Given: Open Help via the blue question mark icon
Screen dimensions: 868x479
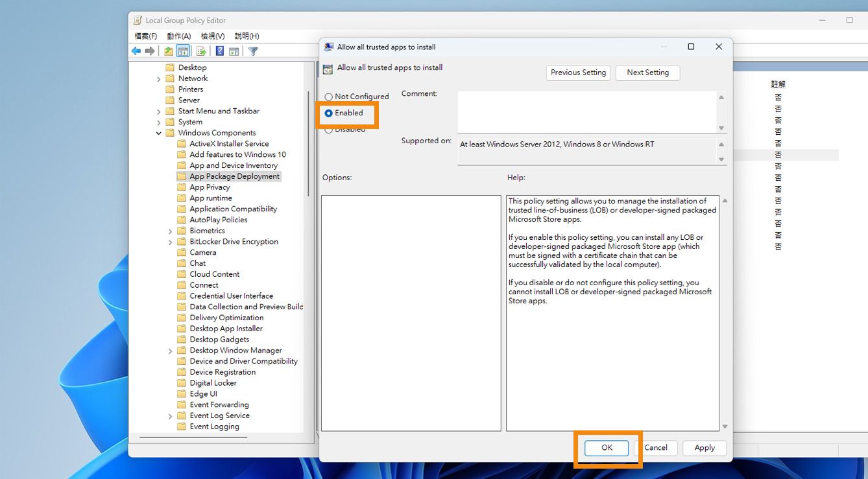Looking at the screenshot, I should [x=220, y=51].
